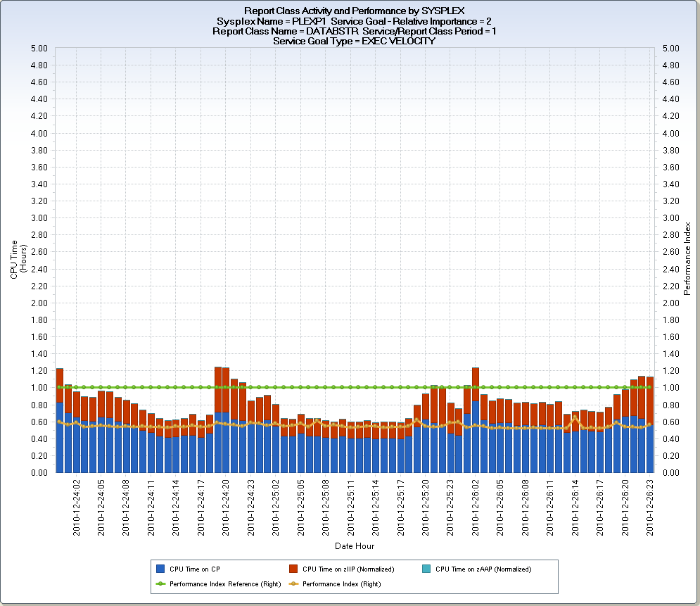Click the x-axis label 2010-12-24:05
Viewport: 700px width, 606px height.
(101, 508)
